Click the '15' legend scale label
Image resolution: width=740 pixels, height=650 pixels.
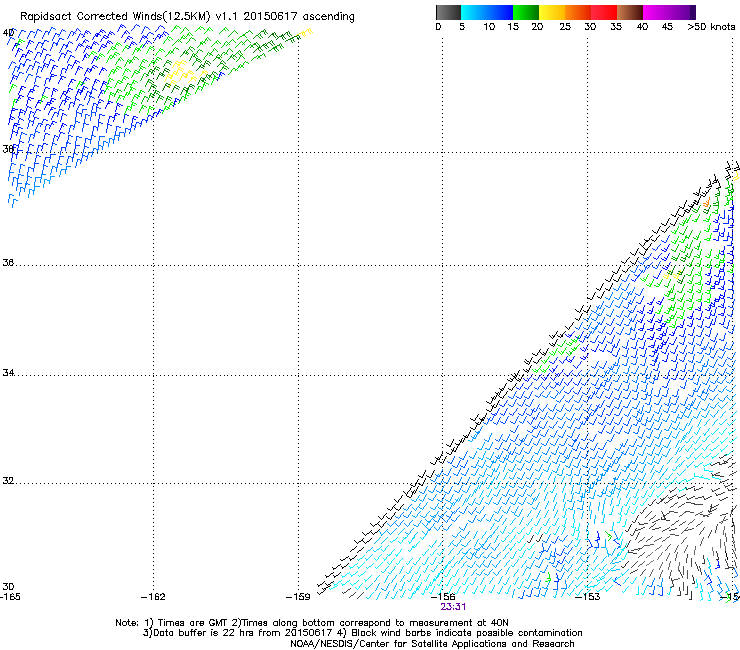tap(513, 27)
